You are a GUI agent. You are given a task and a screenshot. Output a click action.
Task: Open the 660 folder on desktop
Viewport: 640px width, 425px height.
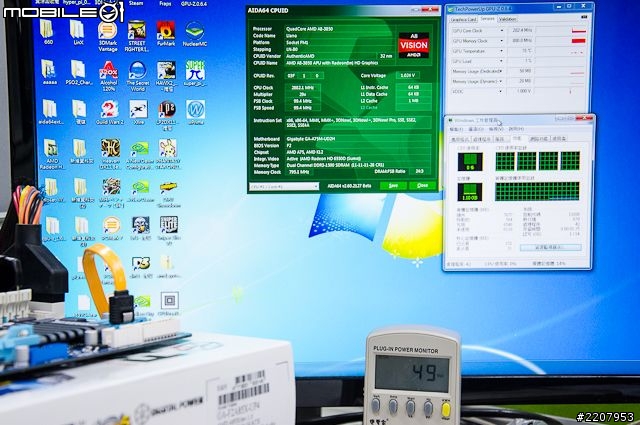pos(48,32)
